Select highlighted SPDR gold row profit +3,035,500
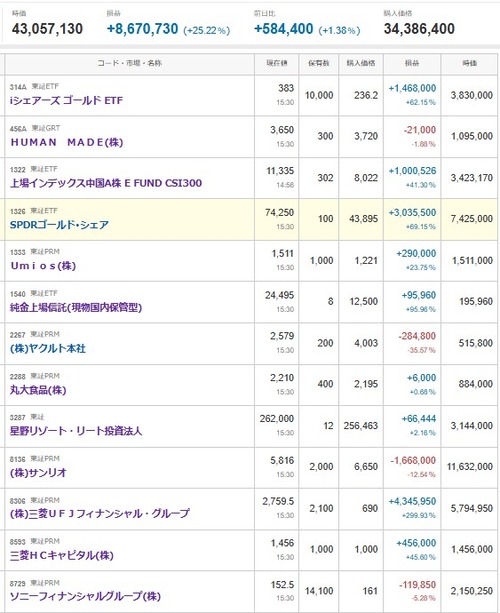Screen dimensions: 500x613 click(412, 213)
